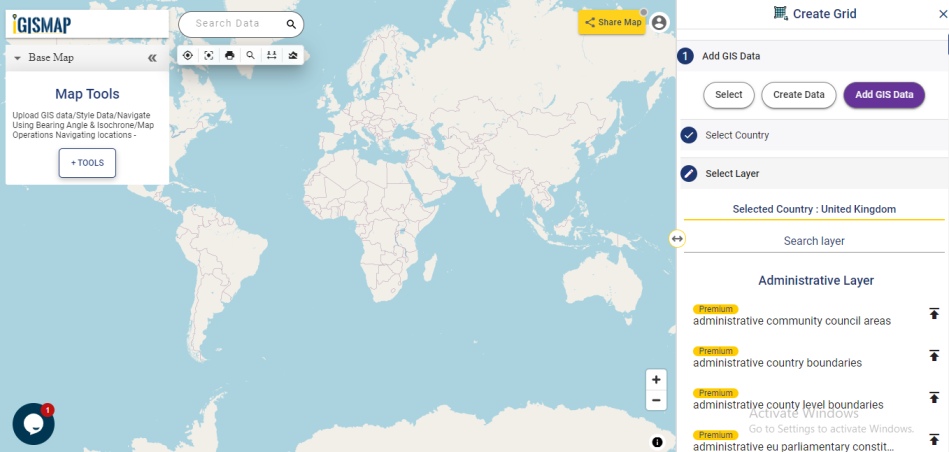This screenshot has height=452, width=949.
Task: Click the Base Map label
Action: tap(51, 58)
